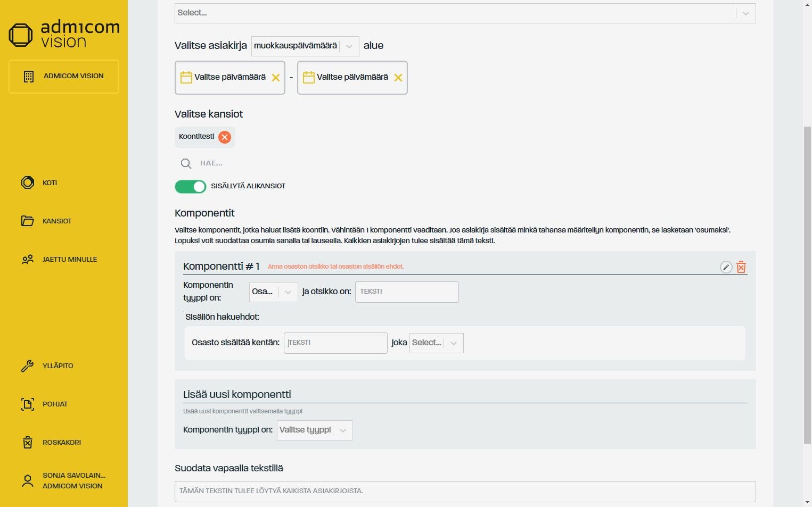
Task: Click the free text filter input field
Action: pyautogui.click(x=465, y=491)
